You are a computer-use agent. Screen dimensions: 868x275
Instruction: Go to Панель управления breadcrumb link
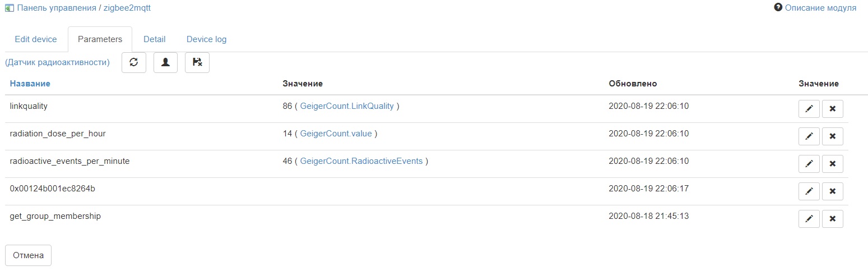(56, 8)
